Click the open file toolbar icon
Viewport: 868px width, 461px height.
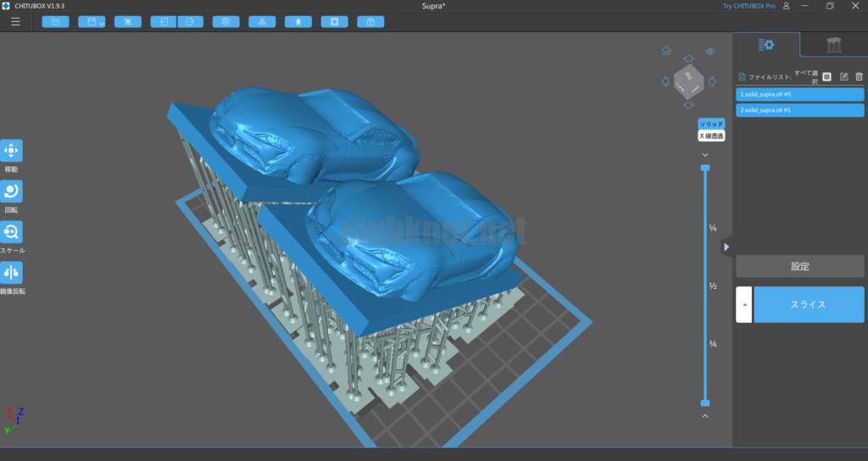point(56,21)
